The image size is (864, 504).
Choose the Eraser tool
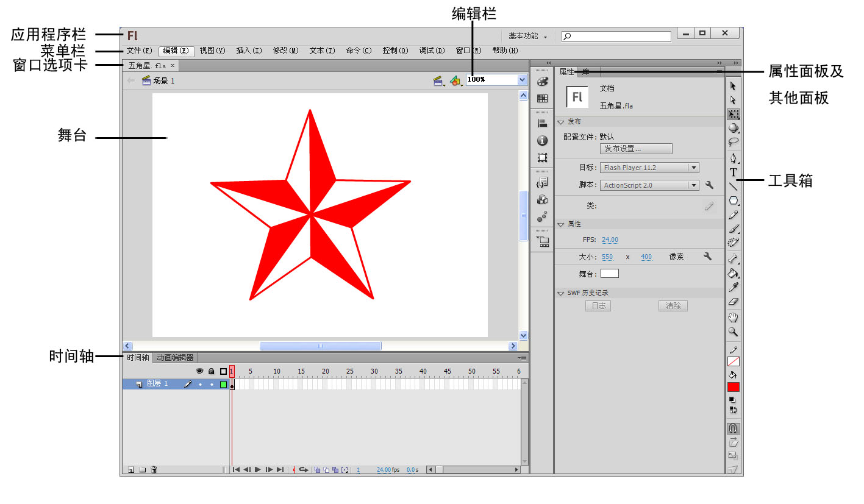(x=733, y=302)
